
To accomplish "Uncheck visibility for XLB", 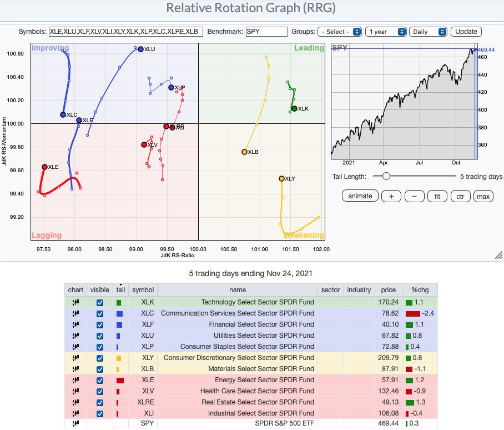I will pos(100,369).
